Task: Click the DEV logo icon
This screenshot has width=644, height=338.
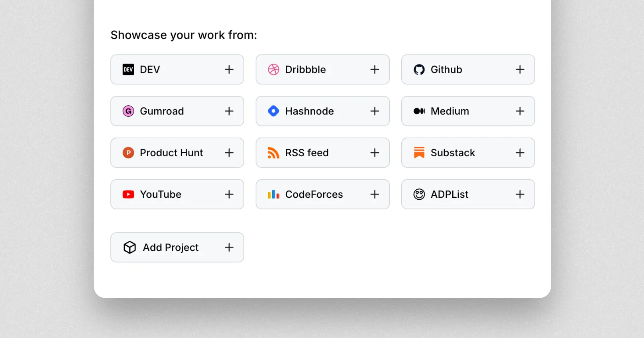Action: [128, 69]
